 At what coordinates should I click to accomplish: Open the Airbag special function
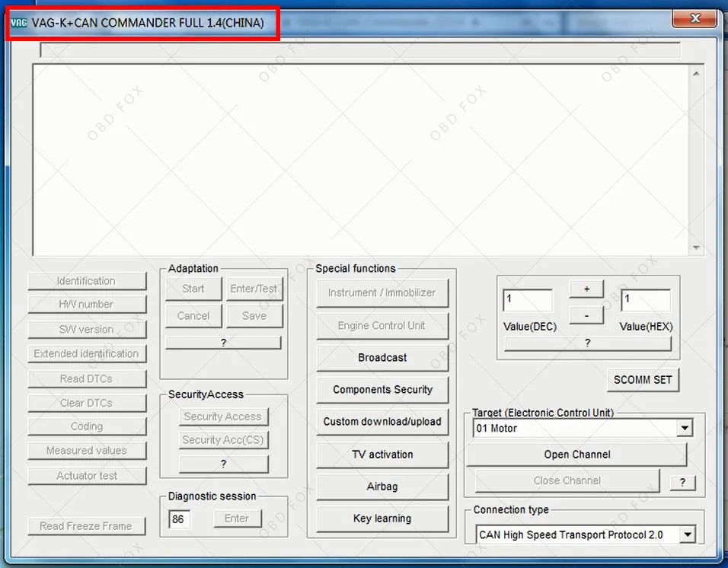click(382, 487)
